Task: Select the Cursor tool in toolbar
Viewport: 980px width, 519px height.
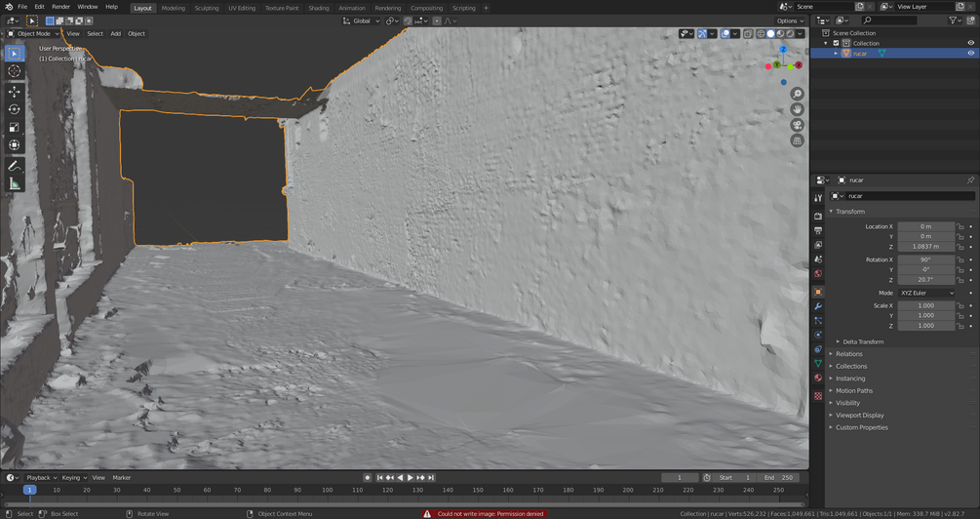Action: tap(14, 70)
